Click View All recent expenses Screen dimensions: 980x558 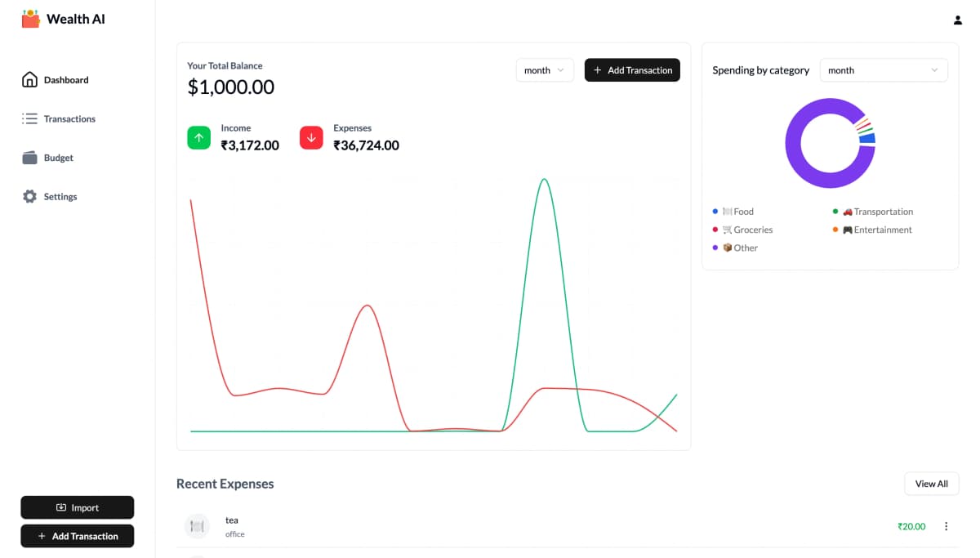tap(931, 484)
